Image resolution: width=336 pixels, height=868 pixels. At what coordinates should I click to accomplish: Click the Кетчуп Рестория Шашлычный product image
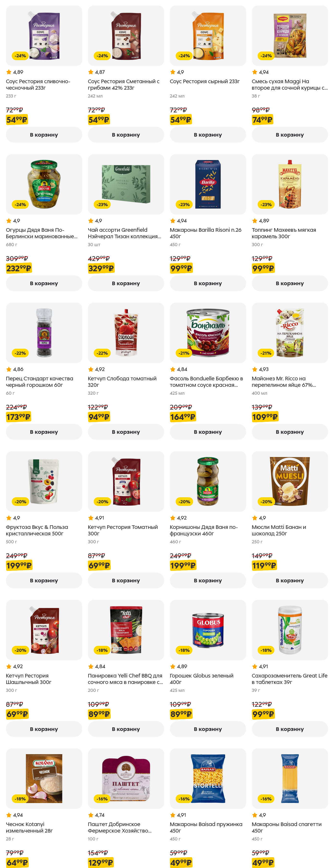pyautogui.click(x=44, y=630)
